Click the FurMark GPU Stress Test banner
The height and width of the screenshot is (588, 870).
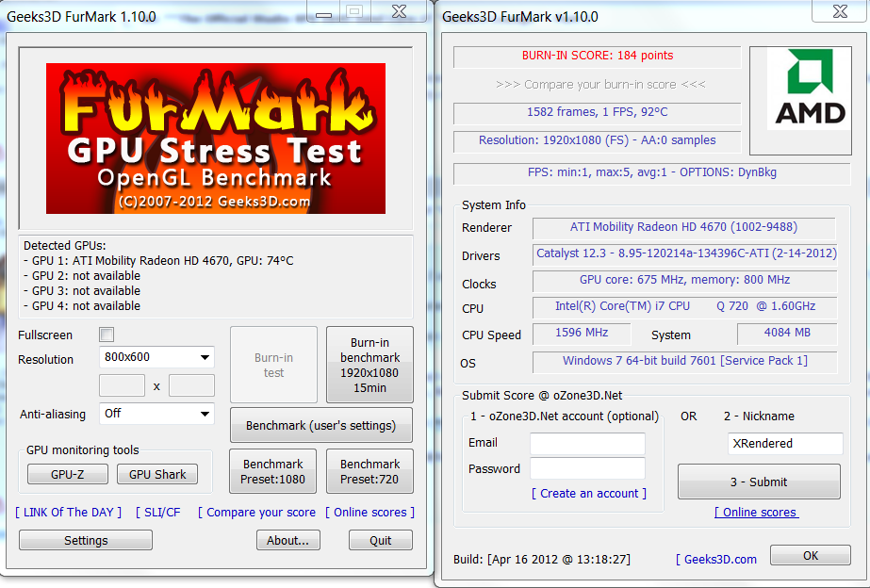click(x=215, y=139)
